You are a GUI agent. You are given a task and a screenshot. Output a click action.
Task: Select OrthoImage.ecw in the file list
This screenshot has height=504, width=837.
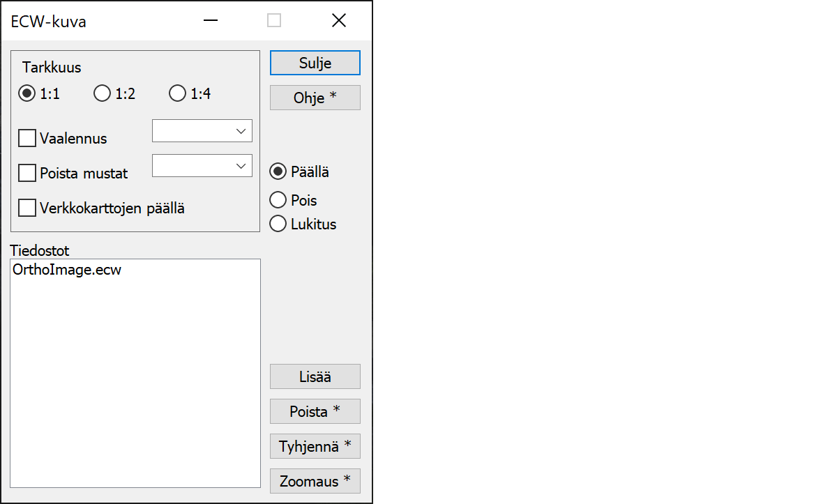coord(67,270)
